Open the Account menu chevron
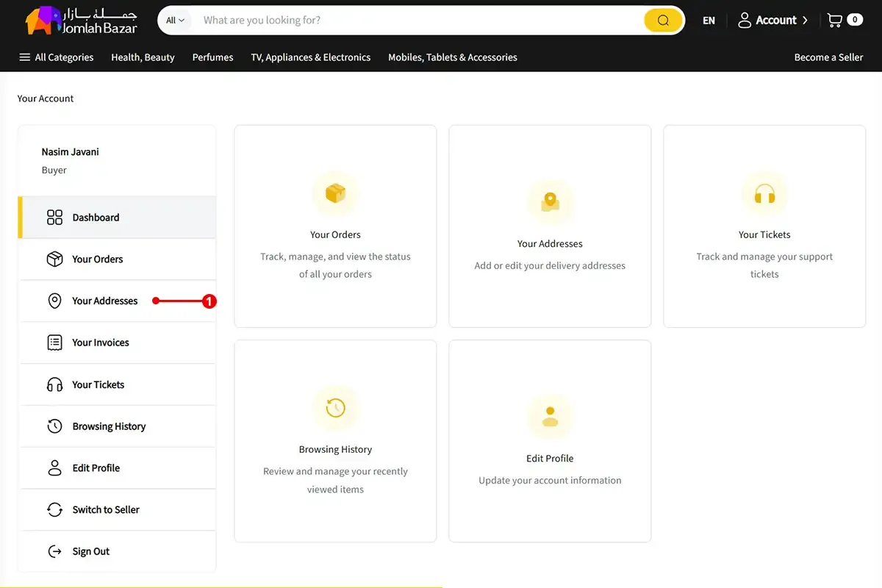 point(805,21)
